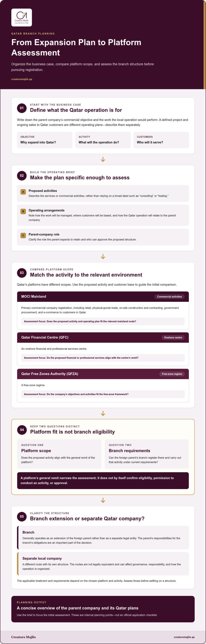Click the C badge beside Parent-company role
206x644 pixels.
(x=23, y=235)
